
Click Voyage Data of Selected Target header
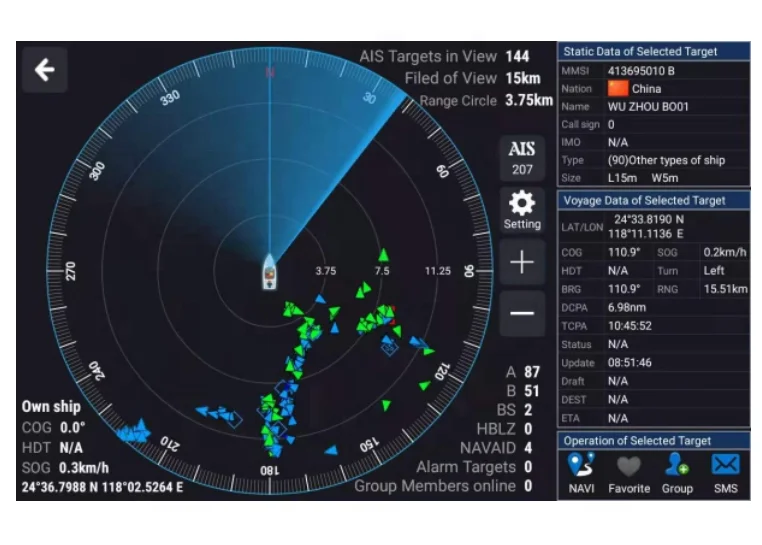pyautogui.click(x=654, y=200)
